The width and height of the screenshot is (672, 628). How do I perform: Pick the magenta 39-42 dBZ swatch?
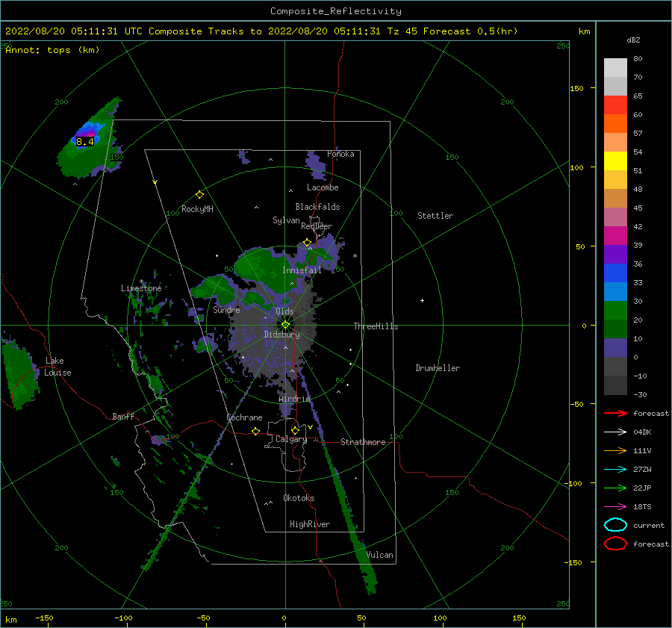[x=615, y=236]
